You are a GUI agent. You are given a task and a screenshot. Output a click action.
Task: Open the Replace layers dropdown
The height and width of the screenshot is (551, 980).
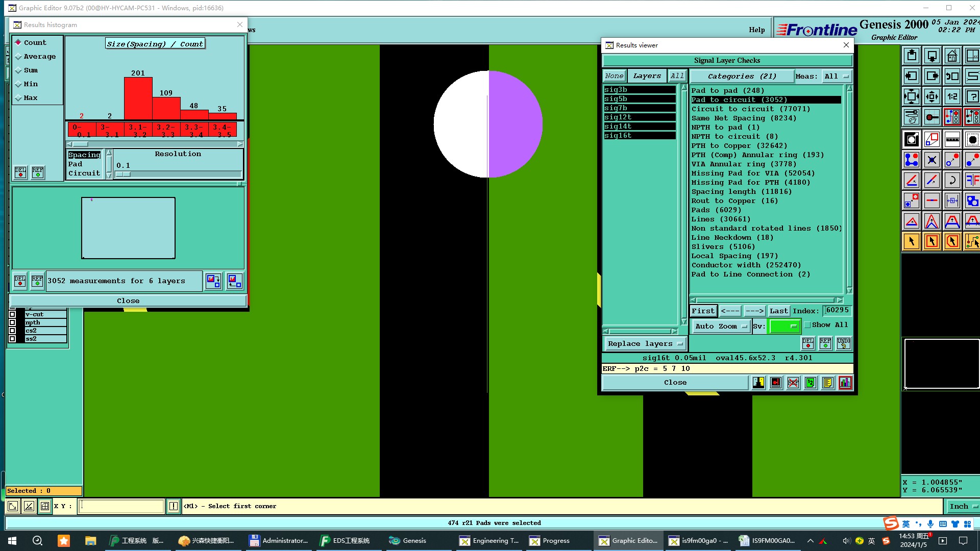[x=645, y=344]
